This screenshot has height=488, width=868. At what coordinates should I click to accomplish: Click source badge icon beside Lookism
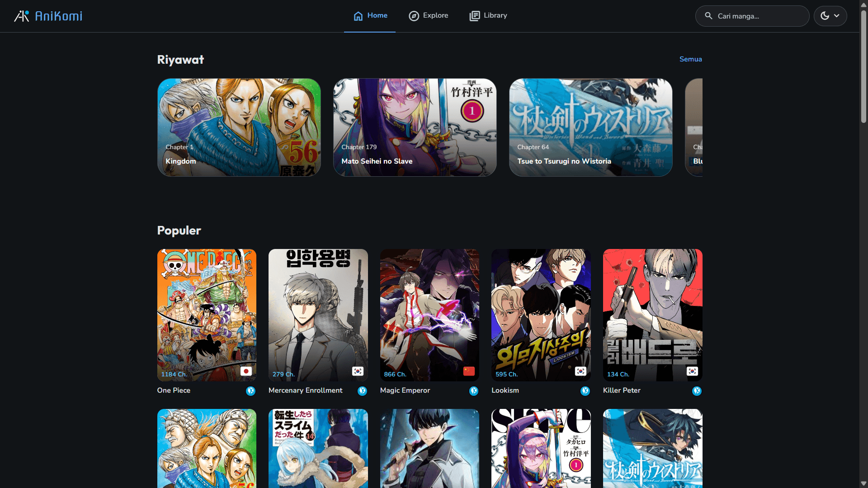585,391
